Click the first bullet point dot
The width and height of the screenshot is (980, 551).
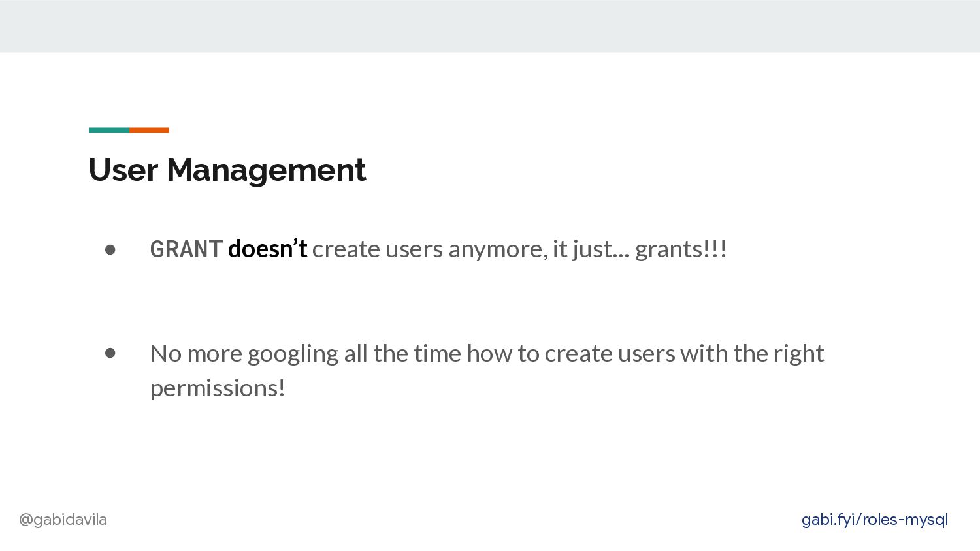coord(110,249)
